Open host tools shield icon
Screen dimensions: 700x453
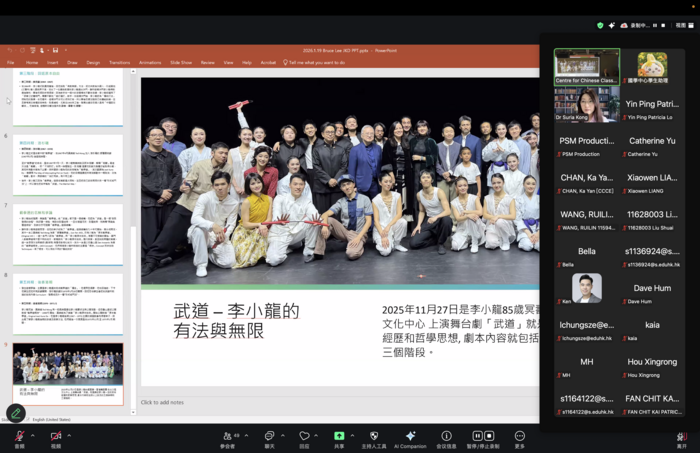tap(374, 436)
